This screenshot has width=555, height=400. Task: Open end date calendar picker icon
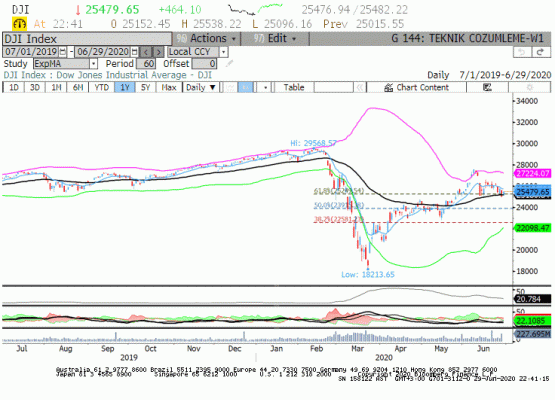tap(135, 52)
